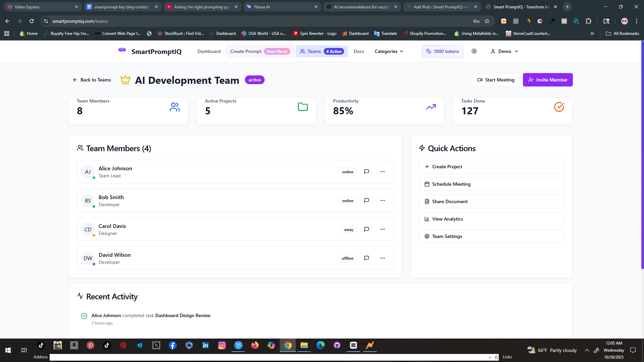
Task: Click Productivity trend arrow icon
Action: [431, 107]
